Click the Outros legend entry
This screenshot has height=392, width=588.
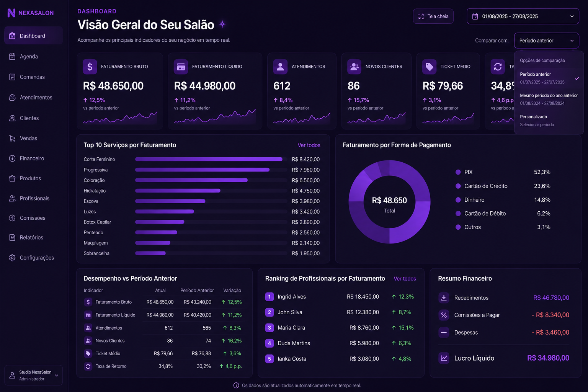click(503, 227)
